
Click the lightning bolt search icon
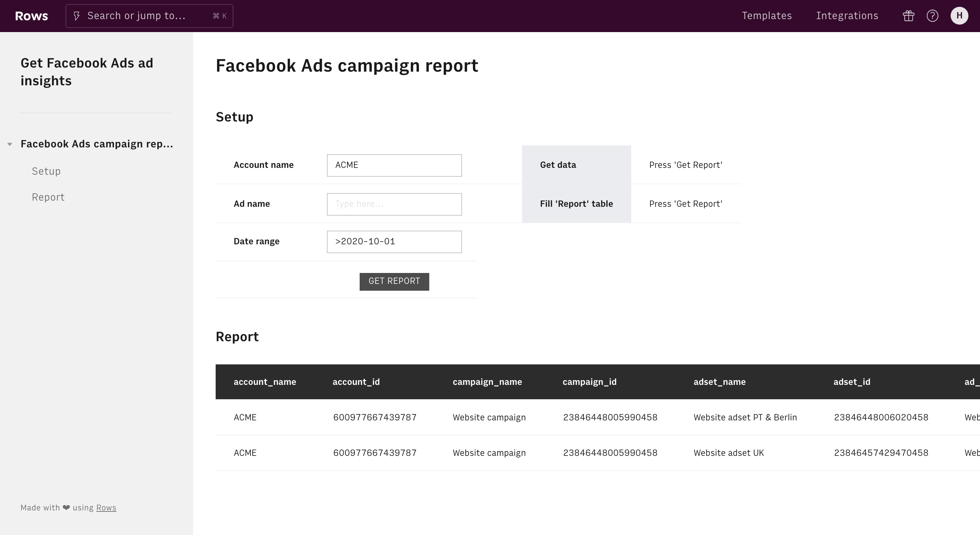coord(76,16)
